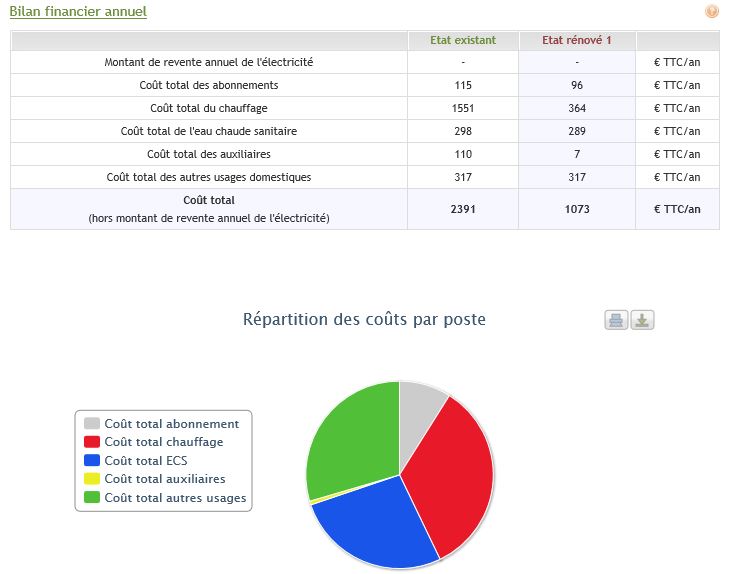Click the print chart icon

tap(616, 320)
